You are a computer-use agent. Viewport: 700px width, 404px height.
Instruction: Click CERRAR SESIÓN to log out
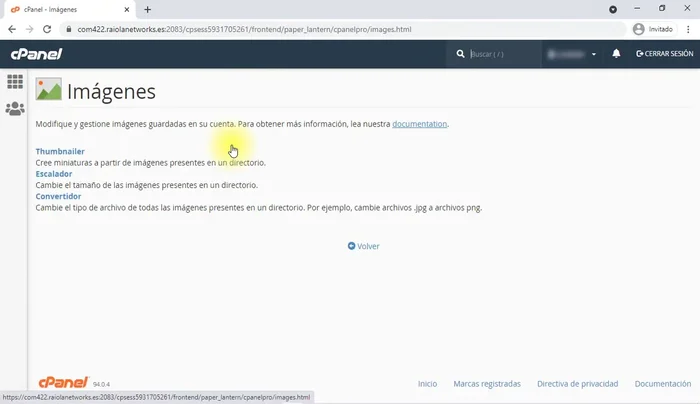click(665, 54)
